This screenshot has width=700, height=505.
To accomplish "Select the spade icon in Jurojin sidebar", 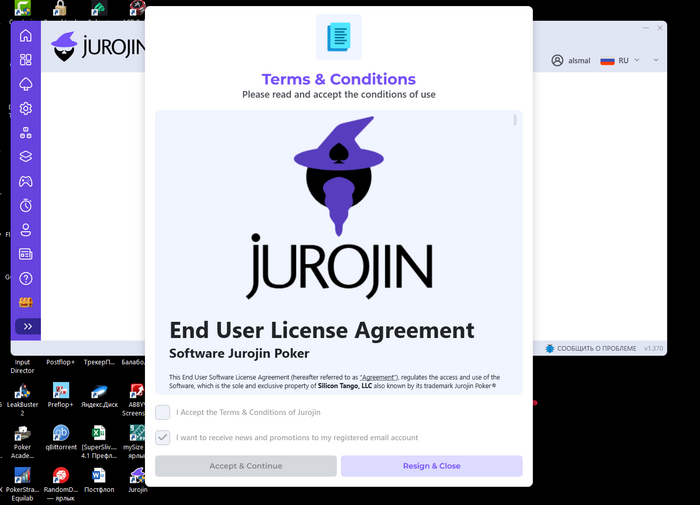I will point(25,84).
